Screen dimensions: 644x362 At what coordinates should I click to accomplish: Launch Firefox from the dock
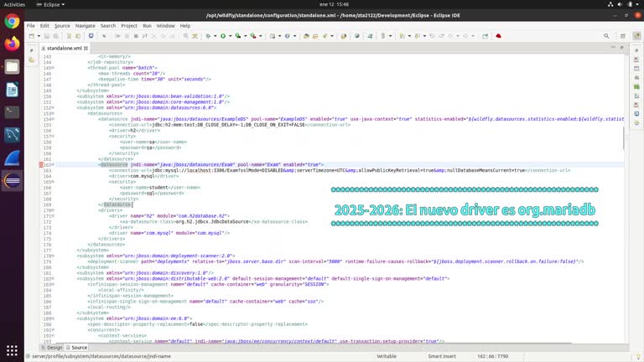[x=12, y=44]
